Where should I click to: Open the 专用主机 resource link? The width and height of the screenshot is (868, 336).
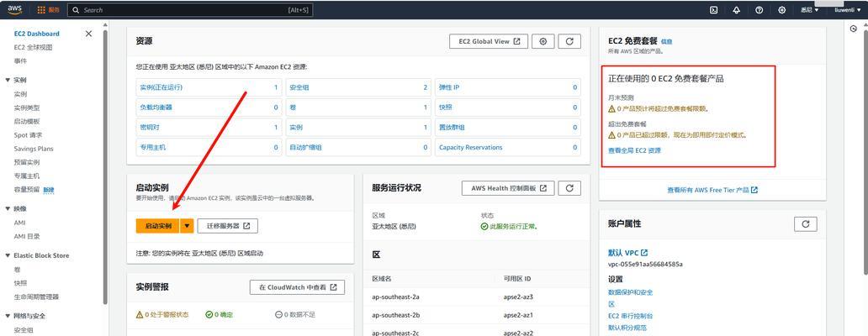click(x=153, y=148)
